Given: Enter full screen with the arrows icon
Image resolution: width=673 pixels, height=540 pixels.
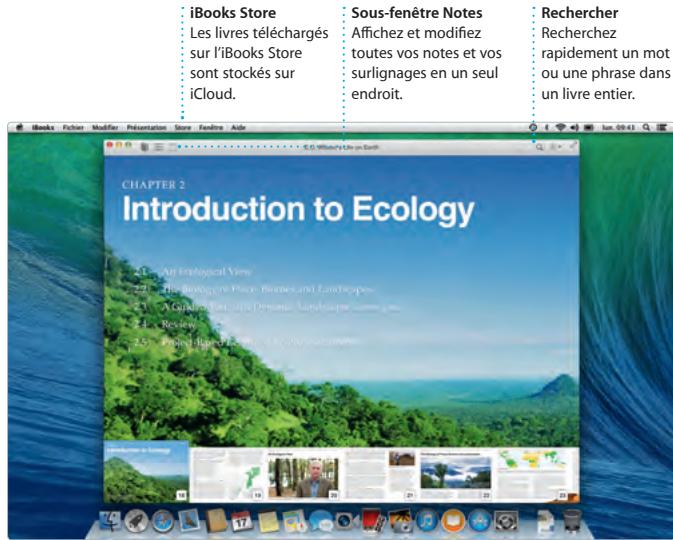Looking at the screenshot, I should pyautogui.click(x=573, y=146).
